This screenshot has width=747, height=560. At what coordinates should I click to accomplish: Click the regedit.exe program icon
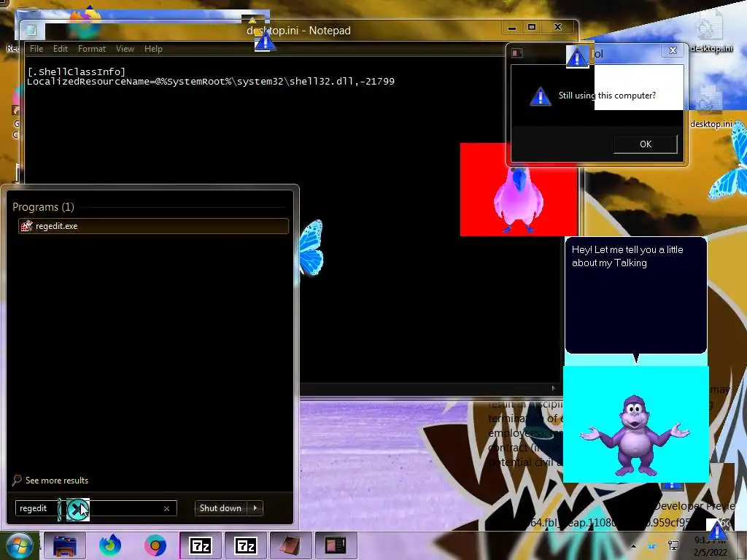(x=27, y=226)
